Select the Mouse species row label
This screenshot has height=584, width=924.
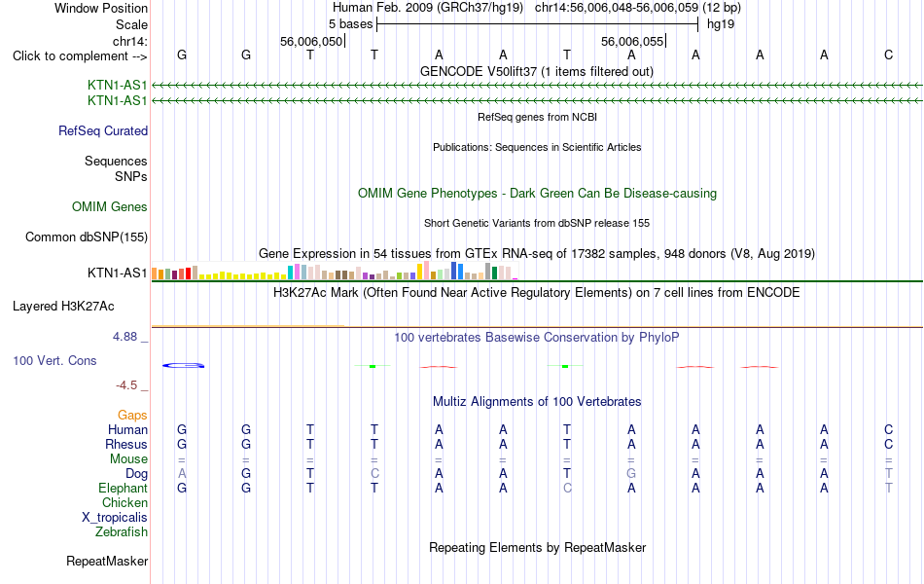coord(128,459)
